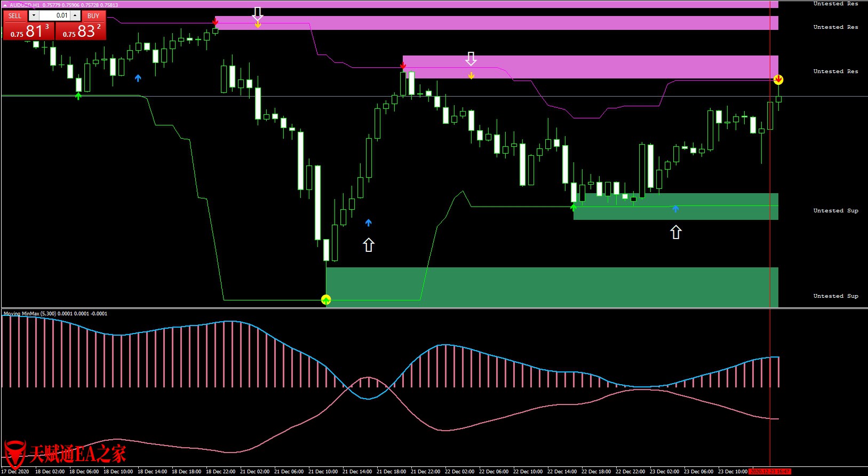
Task: Click the red 2020.12.23 16:47 time marker
Action: point(769,472)
